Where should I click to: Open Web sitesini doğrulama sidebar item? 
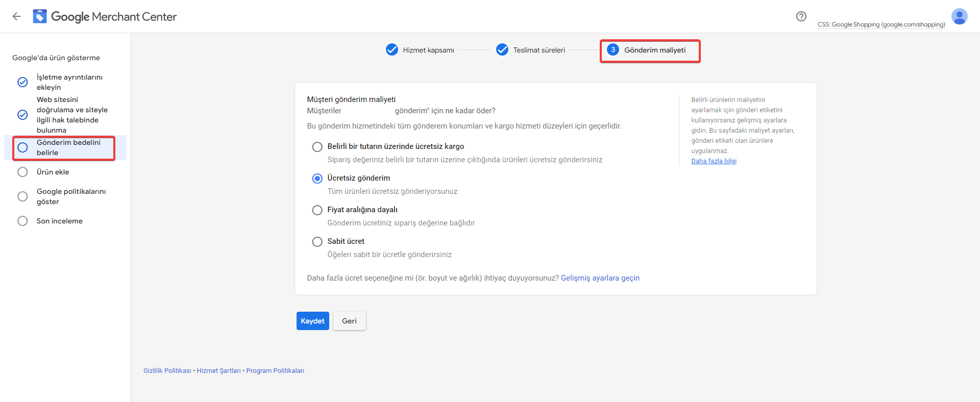tap(72, 115)
